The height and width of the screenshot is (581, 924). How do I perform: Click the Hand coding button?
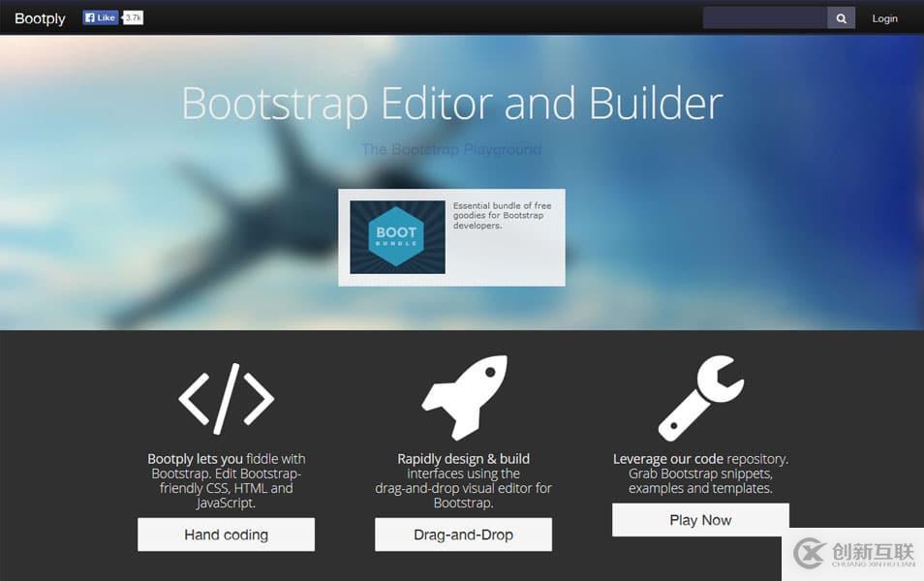pos(227,535)
